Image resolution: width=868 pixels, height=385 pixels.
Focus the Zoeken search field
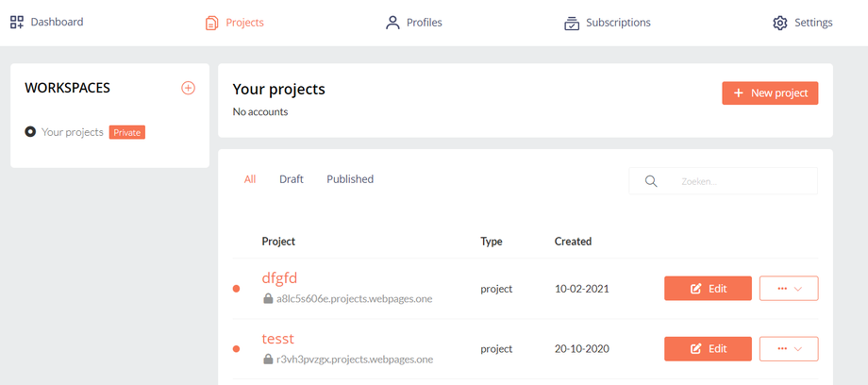click(x=741, y=181)
